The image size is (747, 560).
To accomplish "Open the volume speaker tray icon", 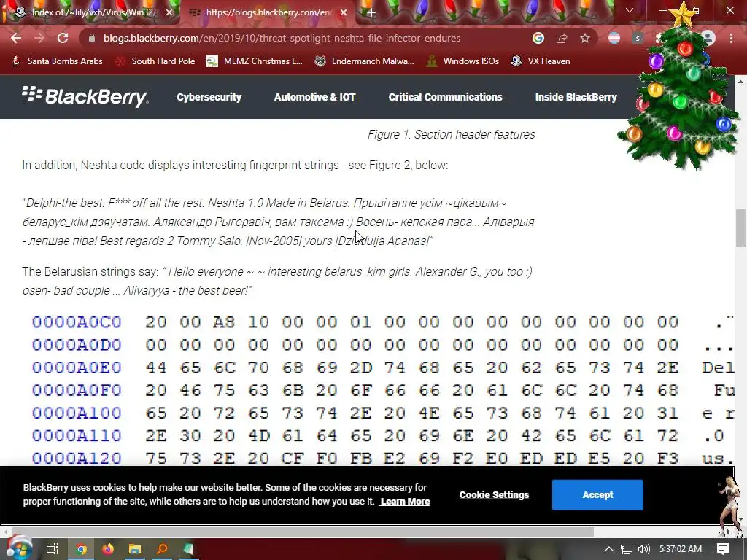I will click(x=644, y=549).
